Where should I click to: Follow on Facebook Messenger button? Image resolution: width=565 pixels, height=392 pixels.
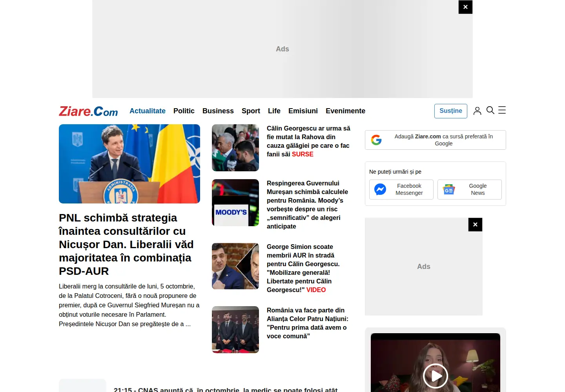coord(401,190)
